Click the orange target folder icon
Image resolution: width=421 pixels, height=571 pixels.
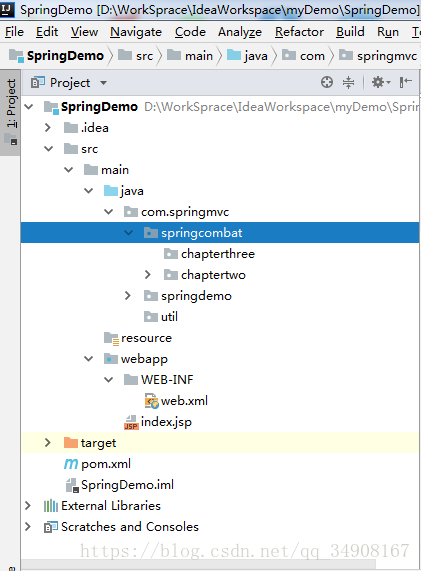[x=71, y=443]
